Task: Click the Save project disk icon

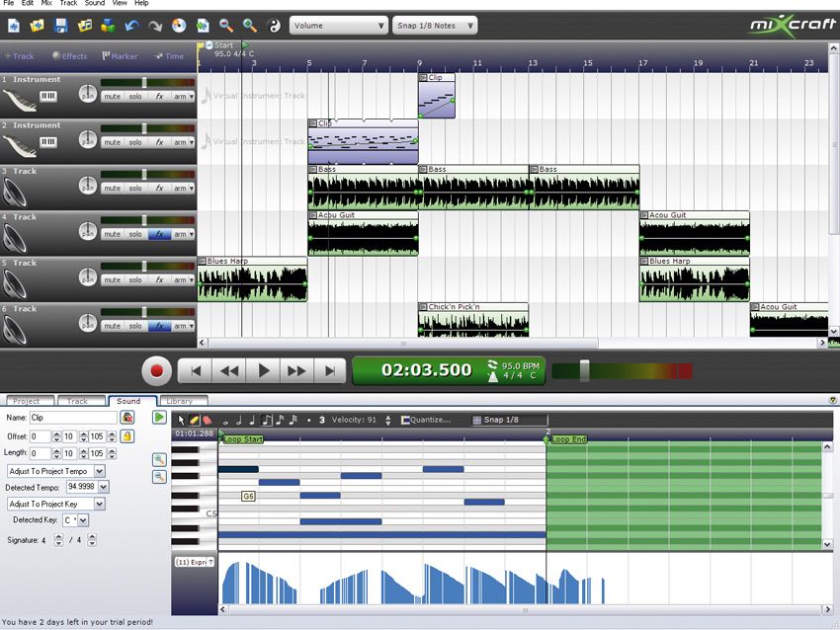Action: (x=60, y=25)
